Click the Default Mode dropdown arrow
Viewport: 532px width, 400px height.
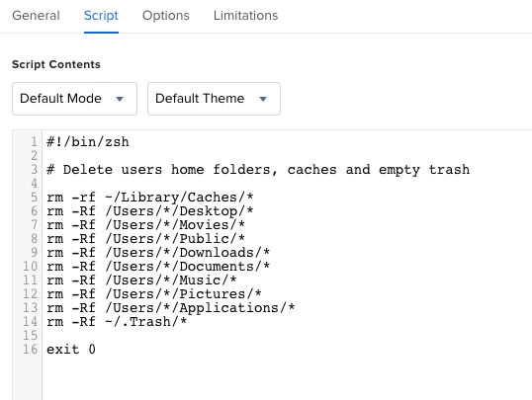coord(120,99)
